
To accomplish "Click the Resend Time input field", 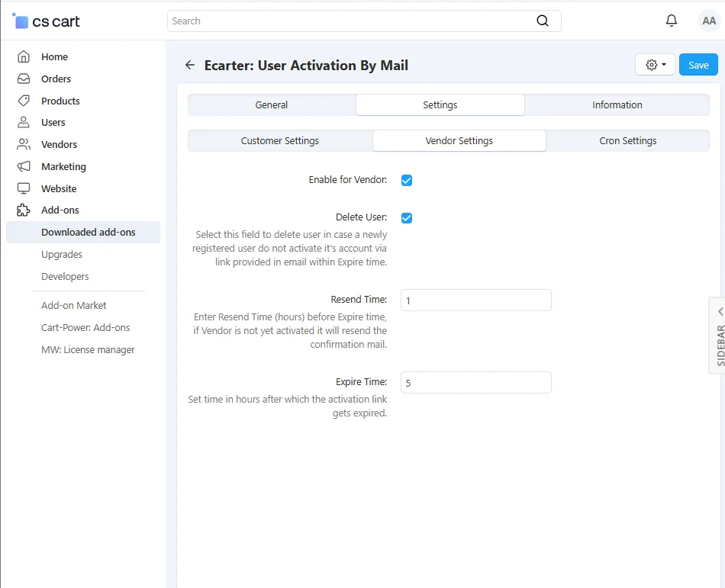I will (475, 300).
